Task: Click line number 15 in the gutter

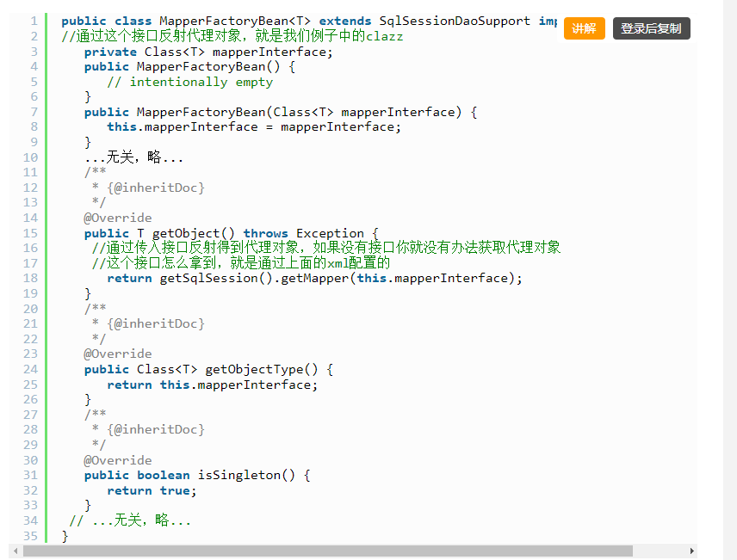Action: point(30,233)
